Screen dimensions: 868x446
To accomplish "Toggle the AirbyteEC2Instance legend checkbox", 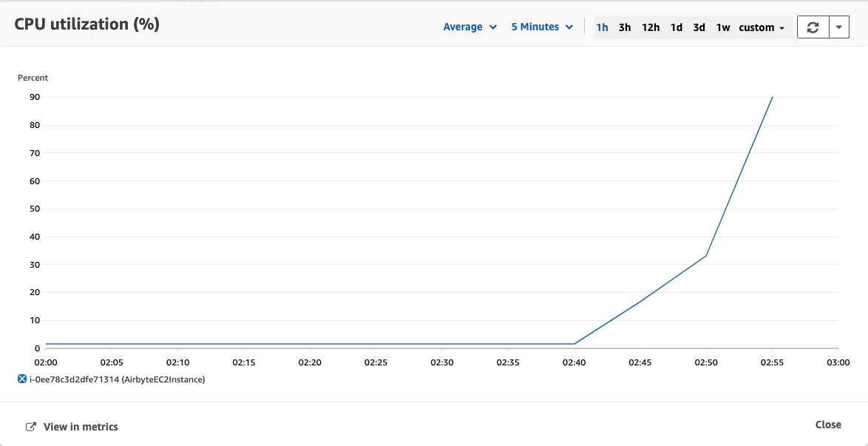I will click(22, 379).
